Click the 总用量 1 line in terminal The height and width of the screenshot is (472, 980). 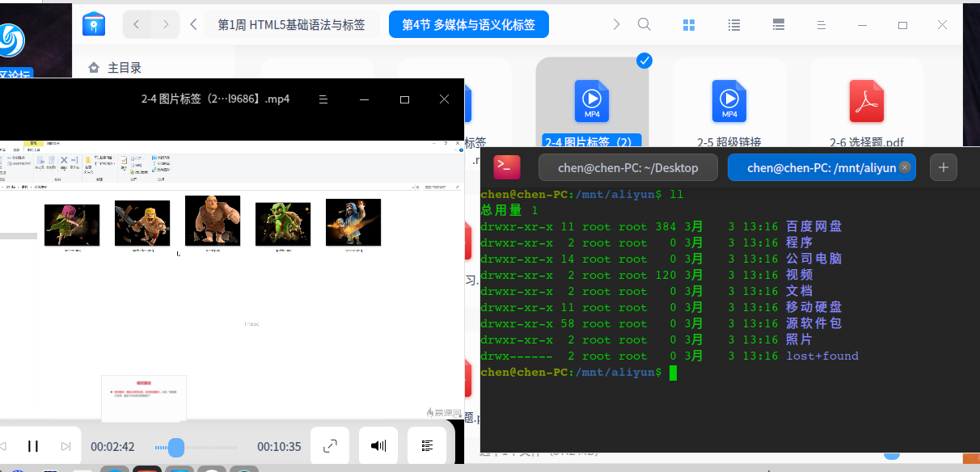(509, 210)
